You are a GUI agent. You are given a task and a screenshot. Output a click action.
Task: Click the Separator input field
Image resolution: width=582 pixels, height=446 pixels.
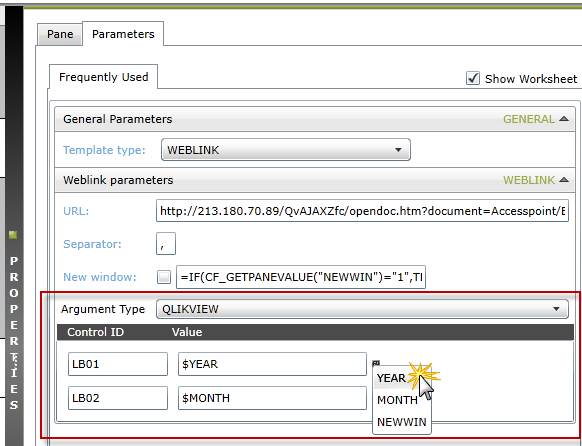pos(166,243)
